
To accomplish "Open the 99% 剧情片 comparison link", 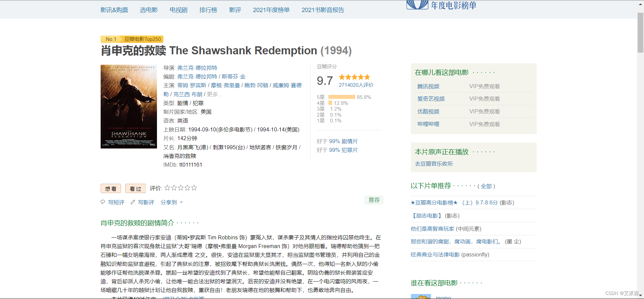I will pos(343,141).
